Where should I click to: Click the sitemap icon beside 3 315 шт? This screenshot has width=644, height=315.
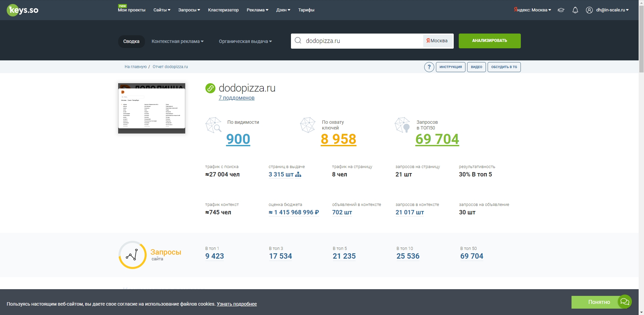click(298, 174)
